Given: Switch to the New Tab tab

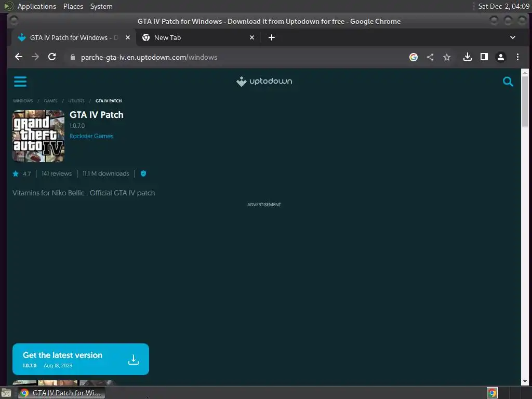Looking at the screenshot, I should (198, 37).
